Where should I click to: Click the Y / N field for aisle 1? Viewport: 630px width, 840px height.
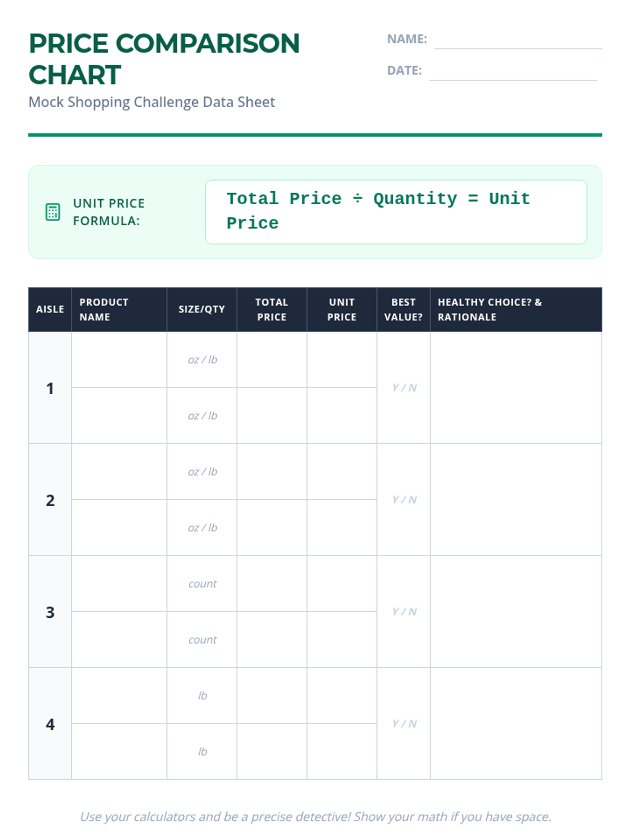click(x=404, y=388)
